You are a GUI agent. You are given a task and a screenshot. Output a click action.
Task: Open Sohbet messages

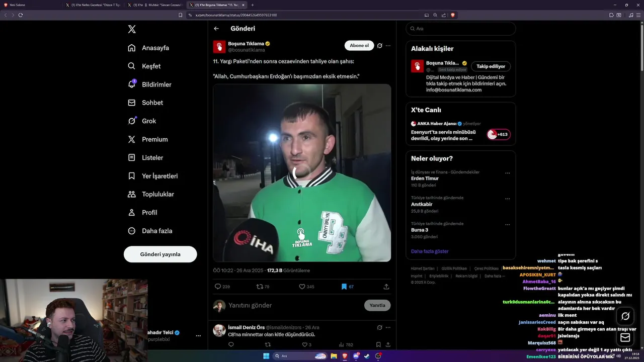coord(146,103)
